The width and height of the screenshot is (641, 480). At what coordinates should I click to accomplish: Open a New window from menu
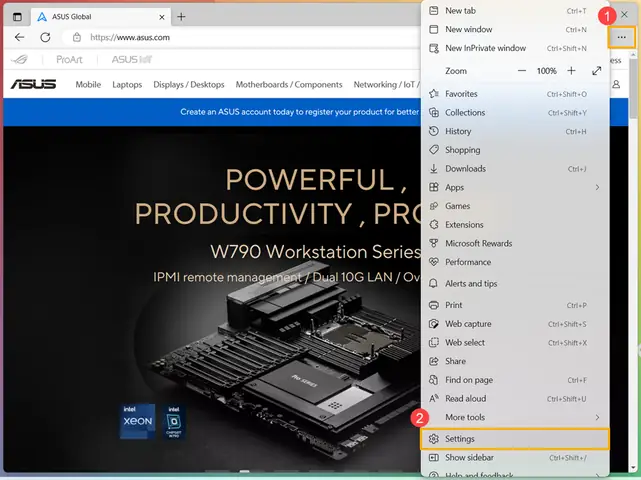[515, 29]
